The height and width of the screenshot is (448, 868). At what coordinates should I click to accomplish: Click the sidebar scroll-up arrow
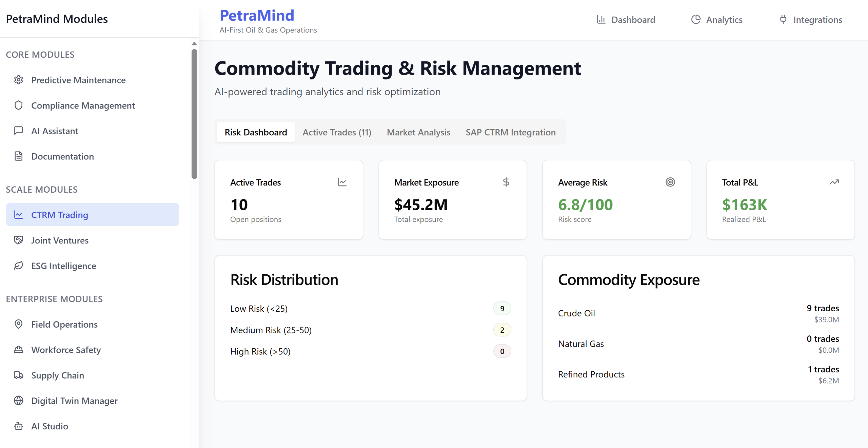click(x=194, y=43)
